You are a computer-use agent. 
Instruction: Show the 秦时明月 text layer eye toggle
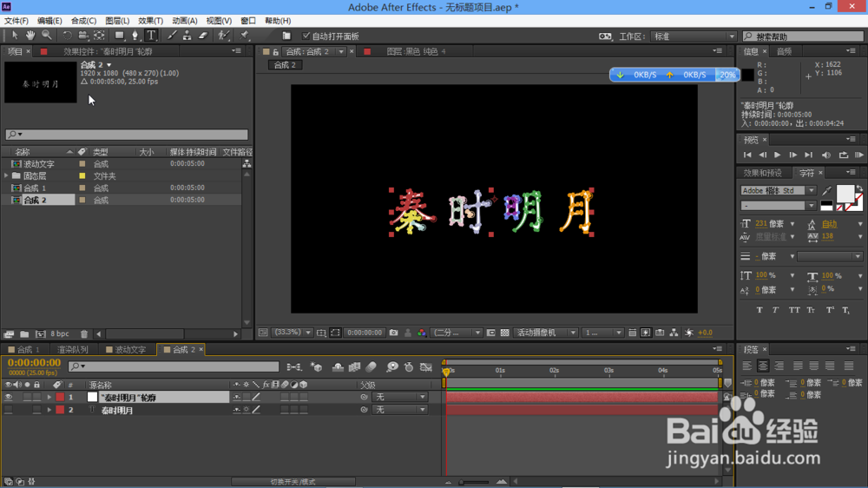9,410
